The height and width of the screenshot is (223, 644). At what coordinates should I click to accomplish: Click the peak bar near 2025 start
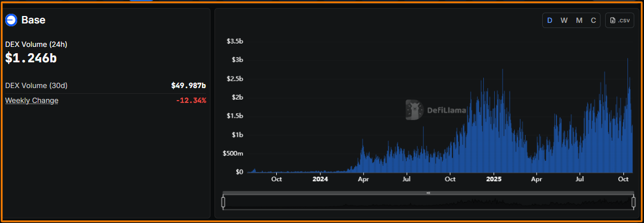[x=503, y=121]
